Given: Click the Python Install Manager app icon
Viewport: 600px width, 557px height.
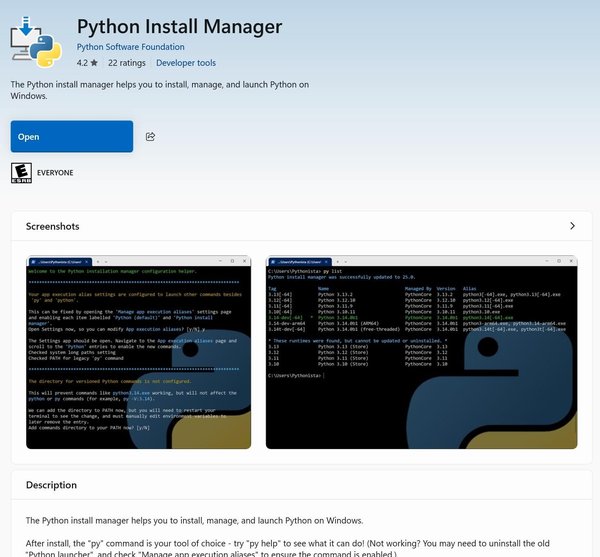Looking at the screenshot, I should 36,42.
